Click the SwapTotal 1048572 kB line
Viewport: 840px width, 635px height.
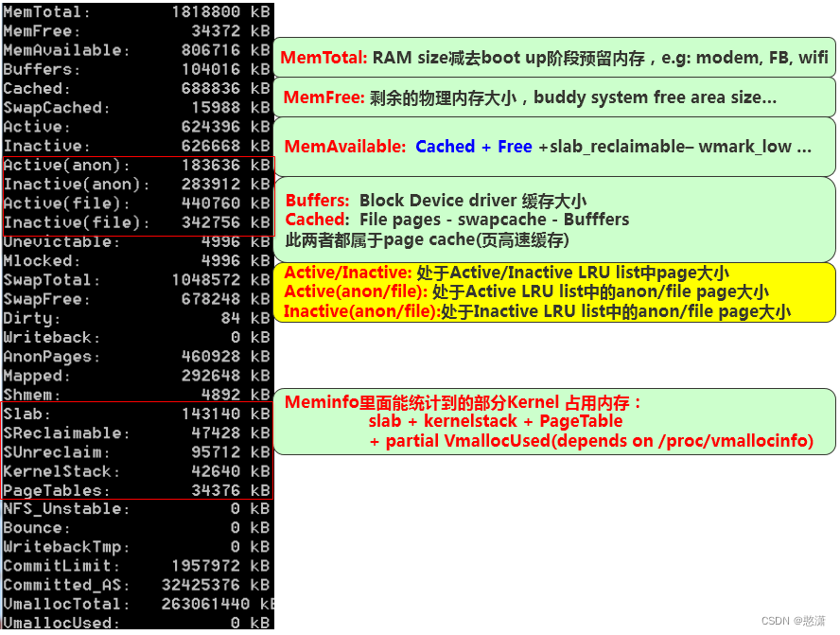click(x=136, y=280)
